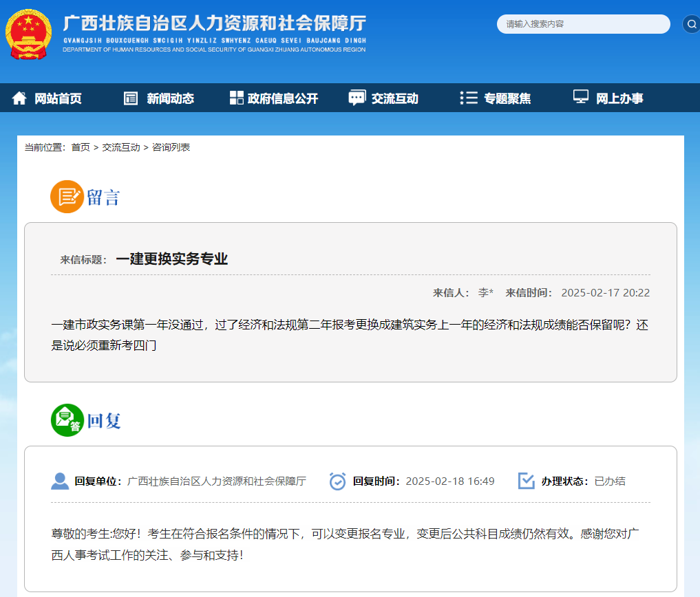
Task: Click the monitor icon beside 网上办事
Action: [x=581, y=97]
